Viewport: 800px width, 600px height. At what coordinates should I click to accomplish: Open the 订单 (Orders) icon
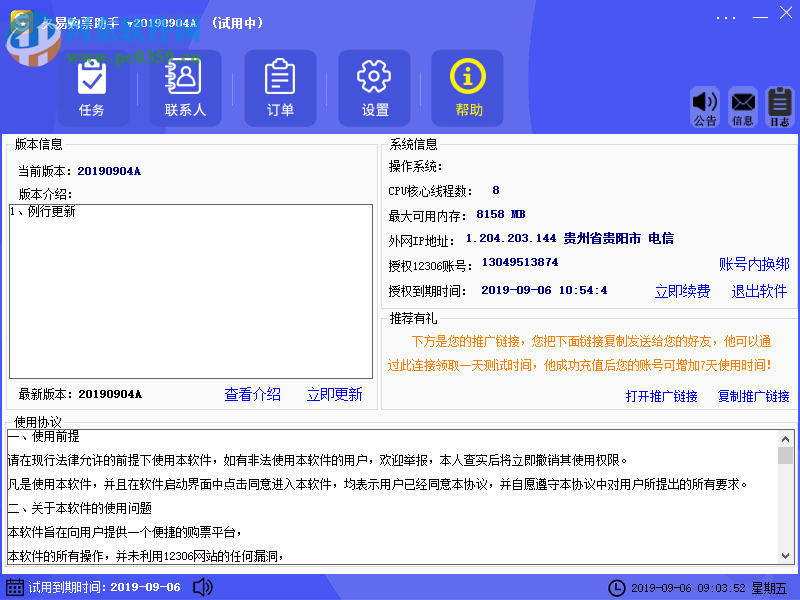280,87
